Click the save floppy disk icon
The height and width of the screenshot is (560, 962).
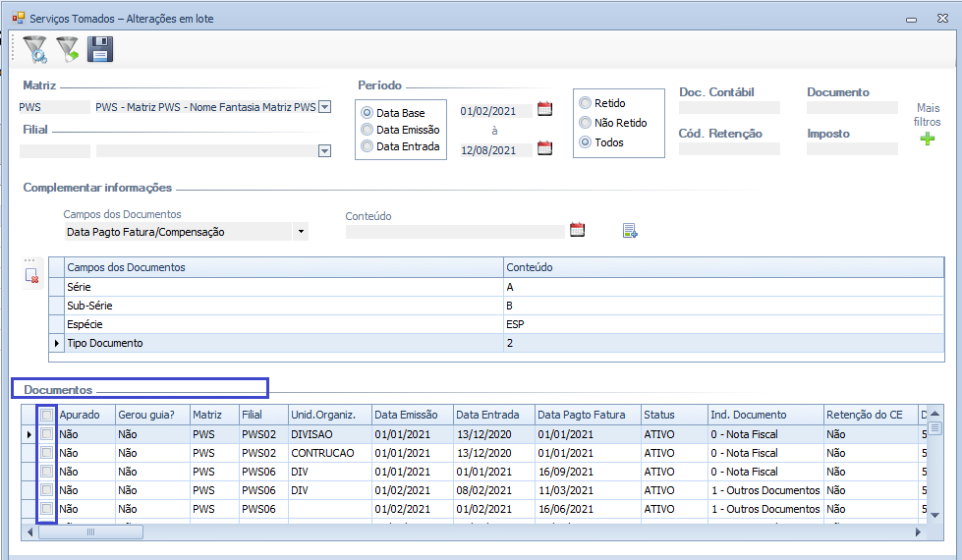[100, 49]
